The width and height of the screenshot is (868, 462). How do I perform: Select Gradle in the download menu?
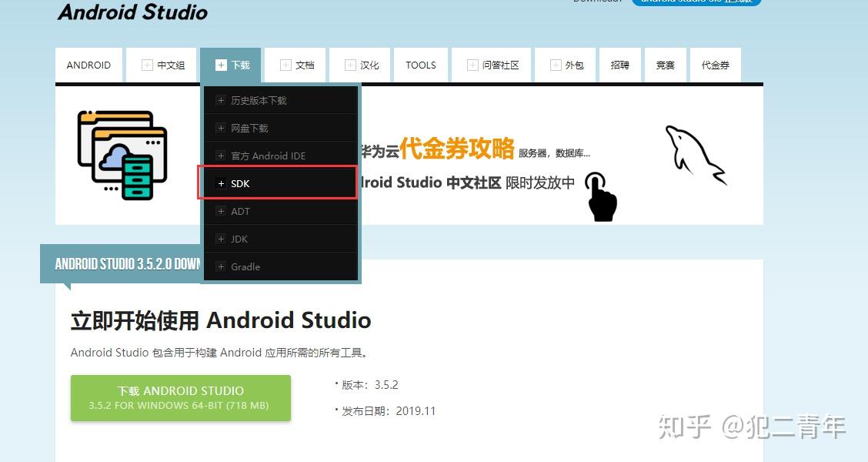tap(281, 266)
